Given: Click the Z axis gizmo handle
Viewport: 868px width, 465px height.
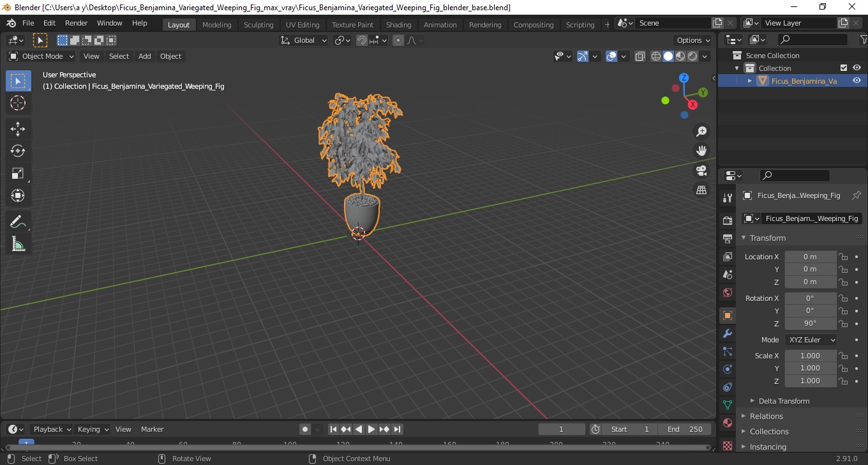Looking at the screenshot, I should (684, 77).
